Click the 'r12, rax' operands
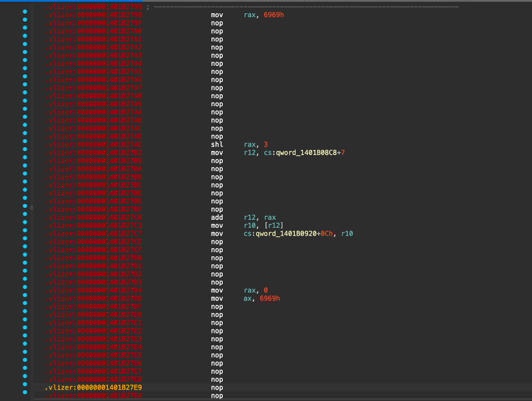 click(260, 218)
